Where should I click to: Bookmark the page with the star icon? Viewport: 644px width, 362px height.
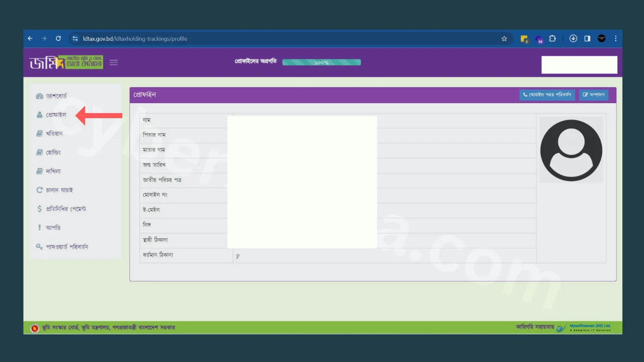tap(504, 39)
